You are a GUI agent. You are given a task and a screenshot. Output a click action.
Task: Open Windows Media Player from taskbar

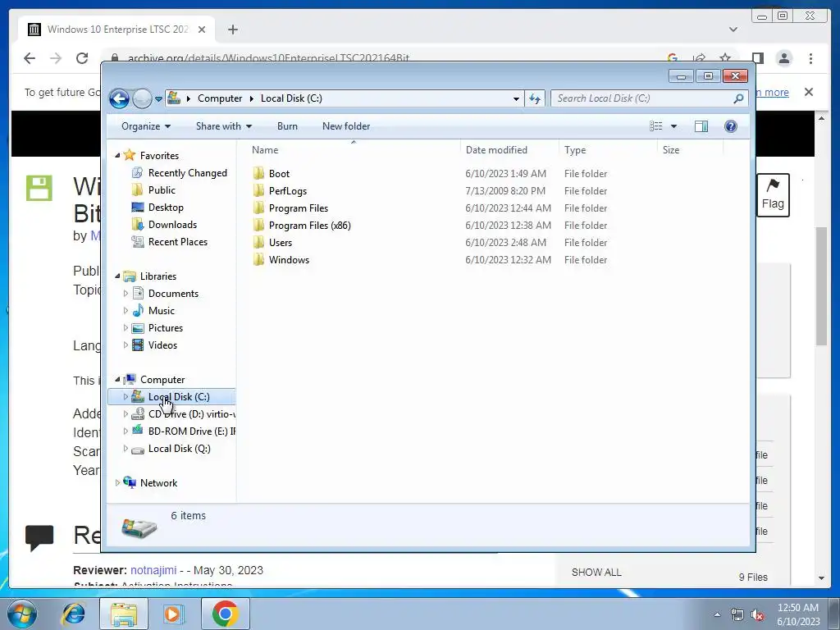coord(172,614)
